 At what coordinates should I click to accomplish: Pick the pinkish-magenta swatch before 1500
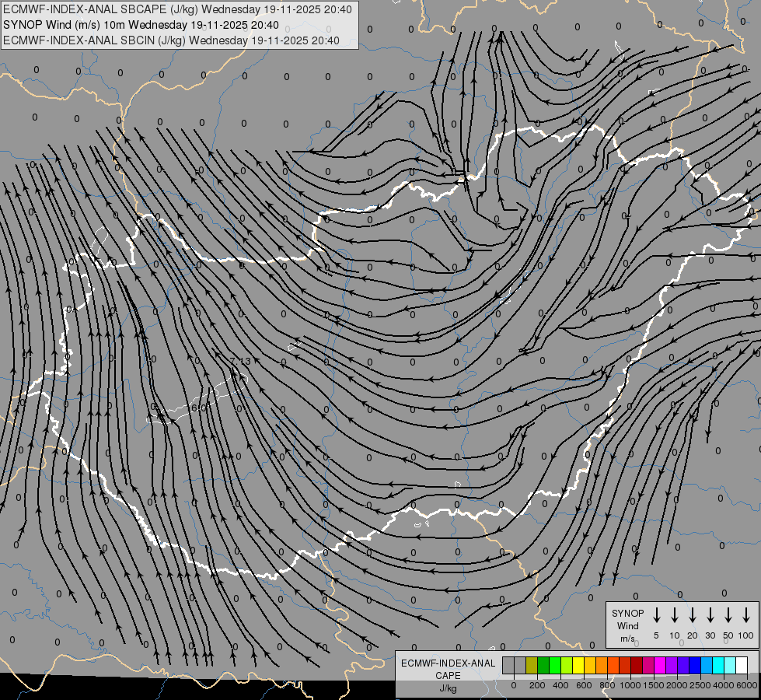(648, 665)
